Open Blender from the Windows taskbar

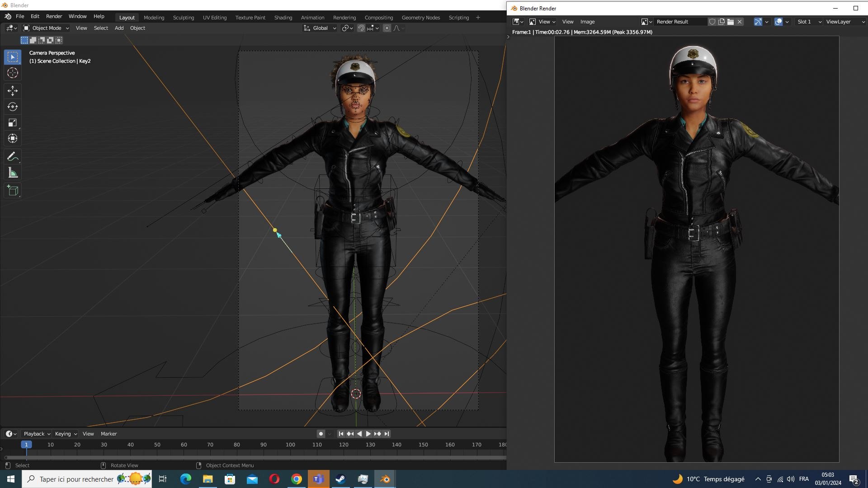[385, 479]
